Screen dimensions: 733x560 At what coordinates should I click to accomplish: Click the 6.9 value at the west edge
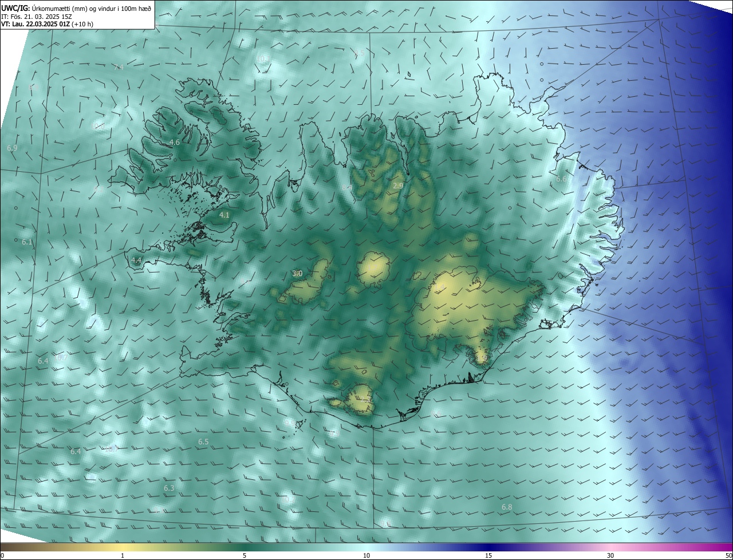click(x=12, y=148)
